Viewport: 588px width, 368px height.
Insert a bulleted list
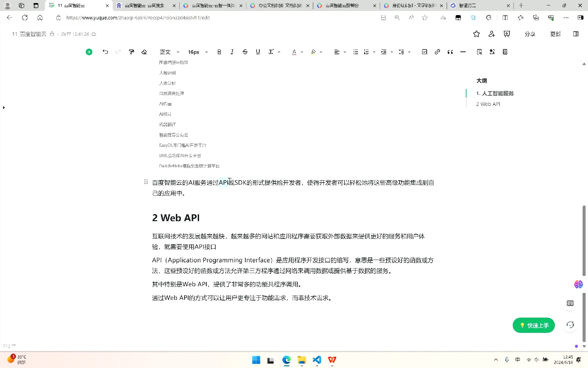tap(356, 52)
